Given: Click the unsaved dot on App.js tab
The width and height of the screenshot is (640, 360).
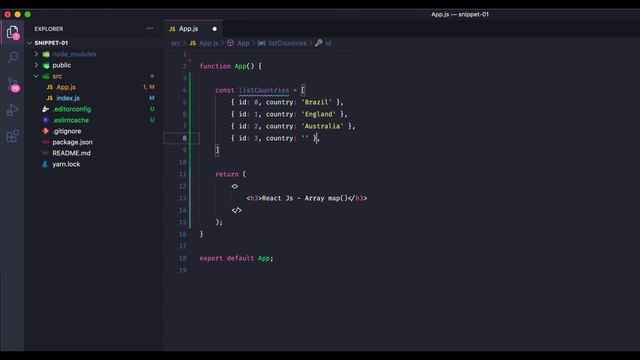Looking at the screenshot, I should pos(214,29).
